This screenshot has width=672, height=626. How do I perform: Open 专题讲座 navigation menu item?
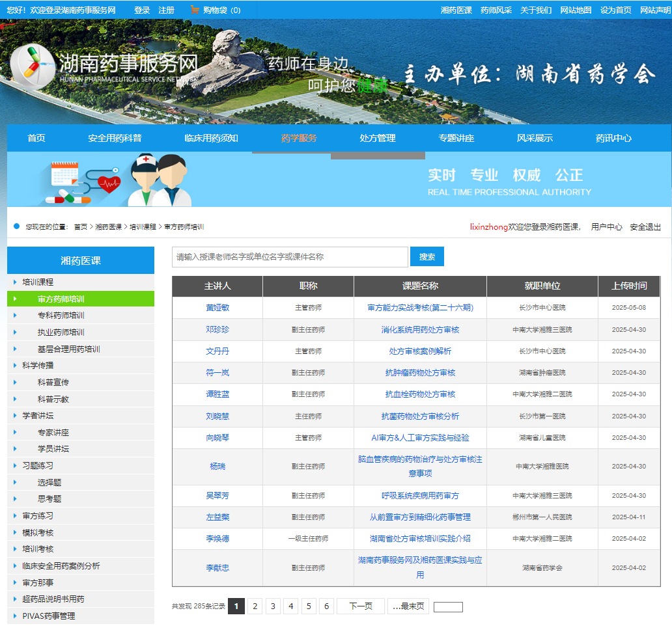[456, 138]
